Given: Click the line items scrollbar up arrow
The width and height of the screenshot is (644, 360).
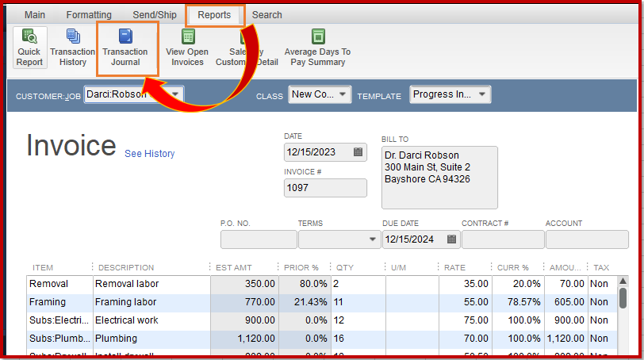Looking at the screenshot, I should click(x=623, y=281).
